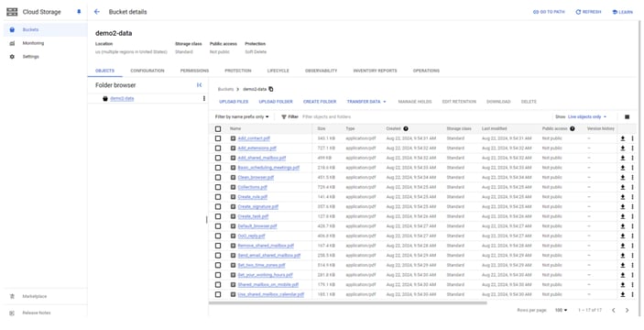Click the Upload Files button

tap(234, 102)
